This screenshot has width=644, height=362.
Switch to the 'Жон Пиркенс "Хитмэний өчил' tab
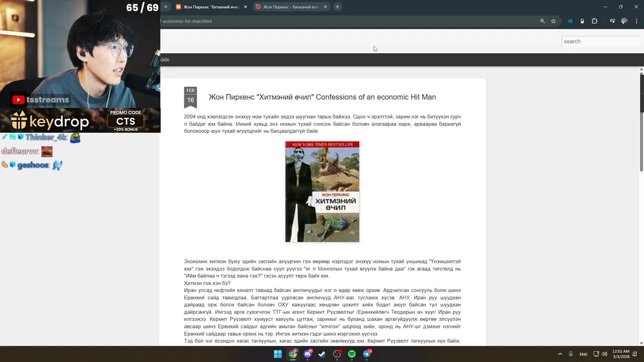tap(211, 7)
